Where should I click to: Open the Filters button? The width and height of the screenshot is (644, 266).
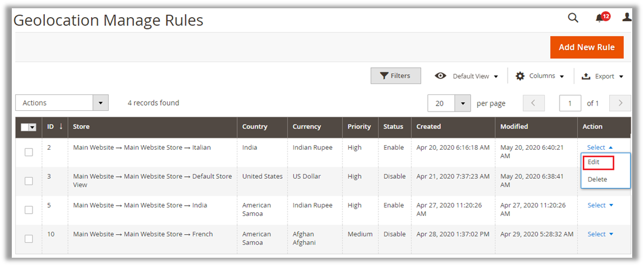coord(395,75)
